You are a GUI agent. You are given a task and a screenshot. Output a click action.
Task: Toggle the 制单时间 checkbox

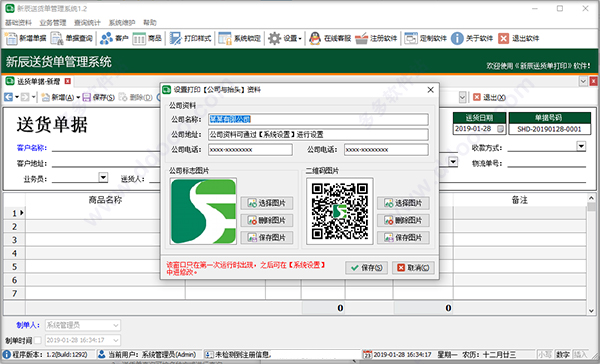pyautogui.click(x=38, y=340)
